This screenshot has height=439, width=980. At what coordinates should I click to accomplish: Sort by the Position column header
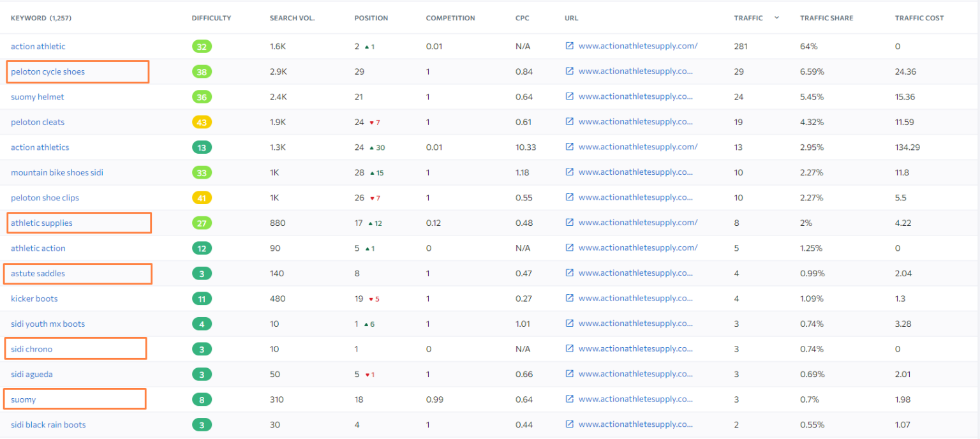click(371, 18)
